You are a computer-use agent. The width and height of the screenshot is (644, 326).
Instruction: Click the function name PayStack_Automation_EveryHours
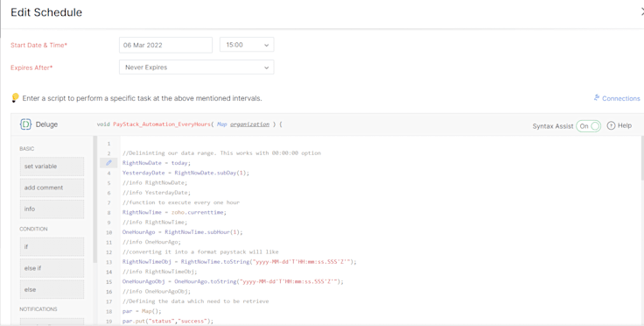click(162, 124)
